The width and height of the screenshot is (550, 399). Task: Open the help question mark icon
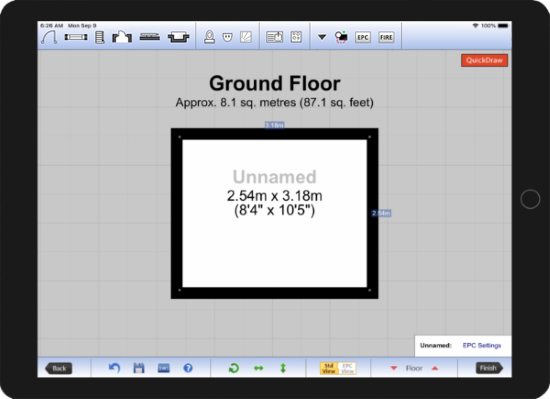point(188,368)
